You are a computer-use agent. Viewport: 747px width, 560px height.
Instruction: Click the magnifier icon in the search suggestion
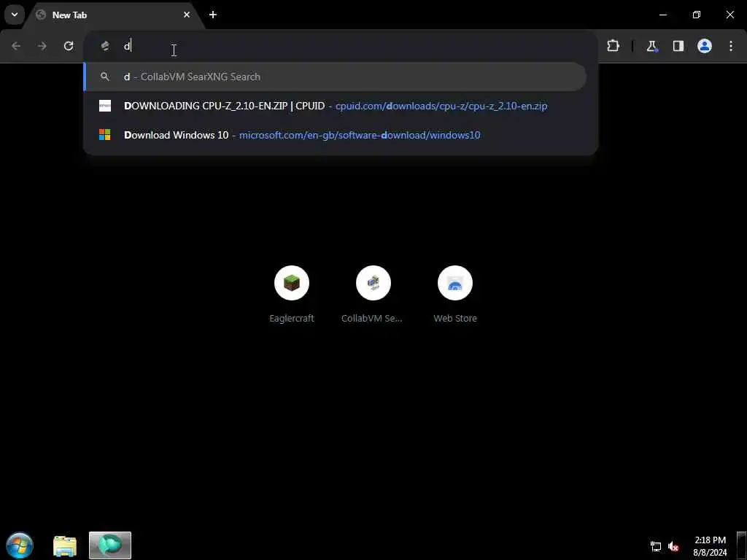click(105, 77)
